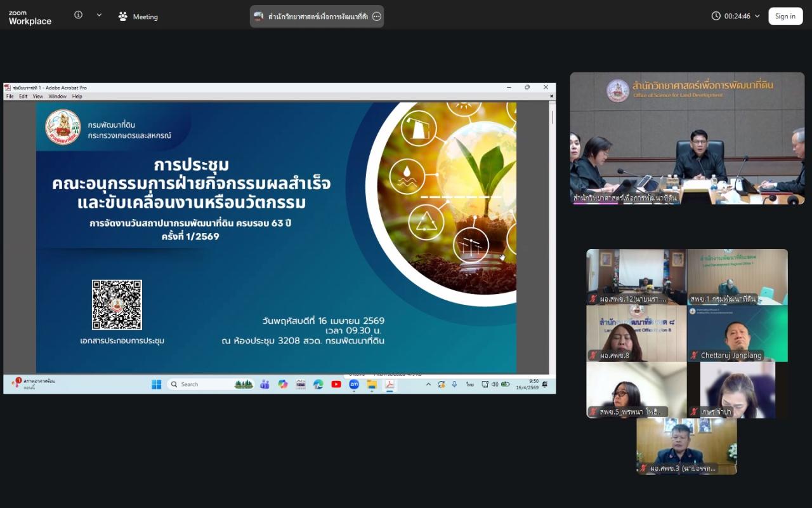Open the Edit menu in Acrobat
The width and height of the screenshot is (812, 508).
pyautogui.click(x=23, y=97)
